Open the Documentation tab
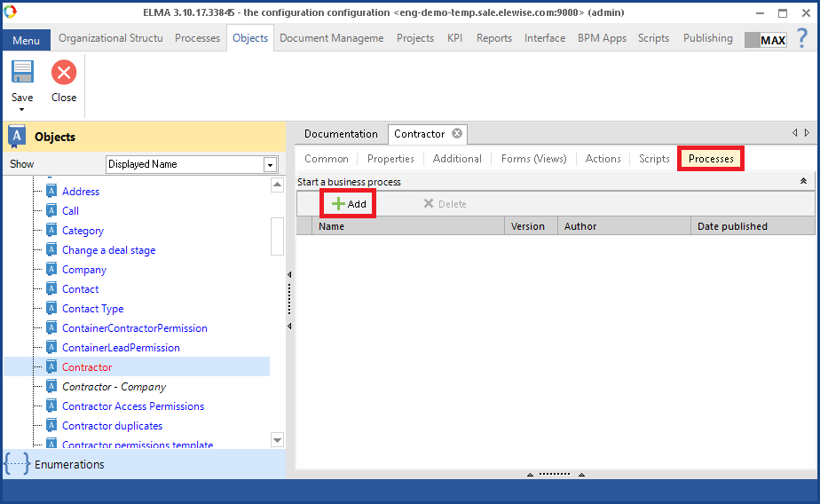820x504 pixels. 341,134
